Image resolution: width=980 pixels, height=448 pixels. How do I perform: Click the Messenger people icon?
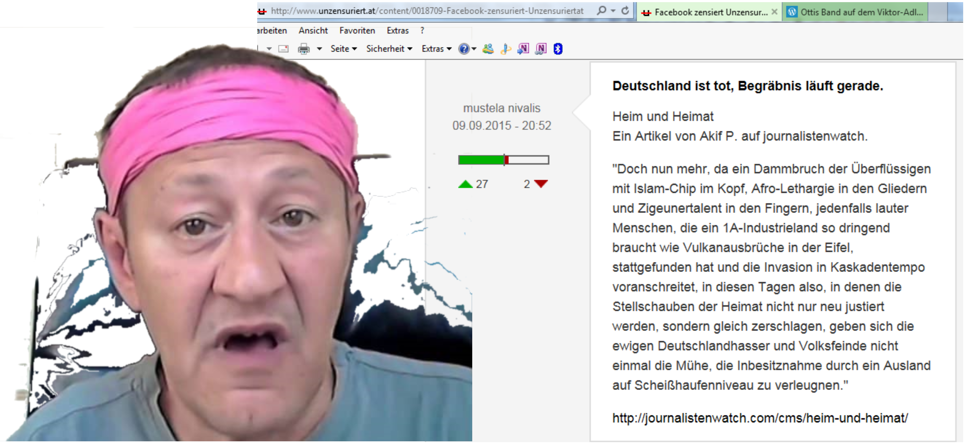coord(488,49)
